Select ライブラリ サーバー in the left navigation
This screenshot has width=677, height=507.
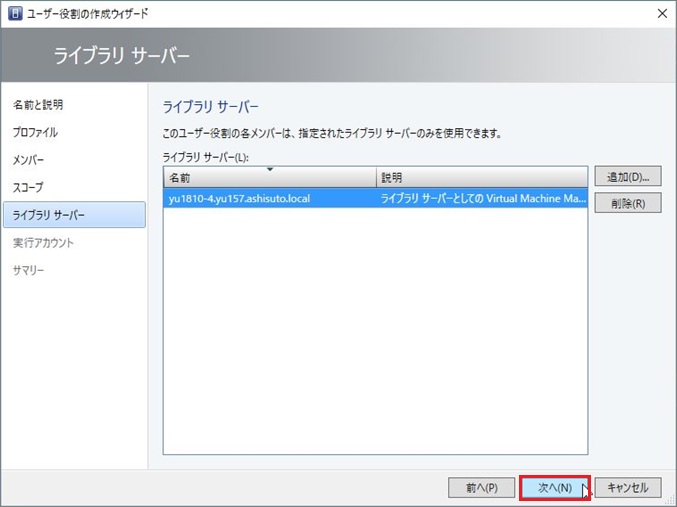(x=49, y=215)
